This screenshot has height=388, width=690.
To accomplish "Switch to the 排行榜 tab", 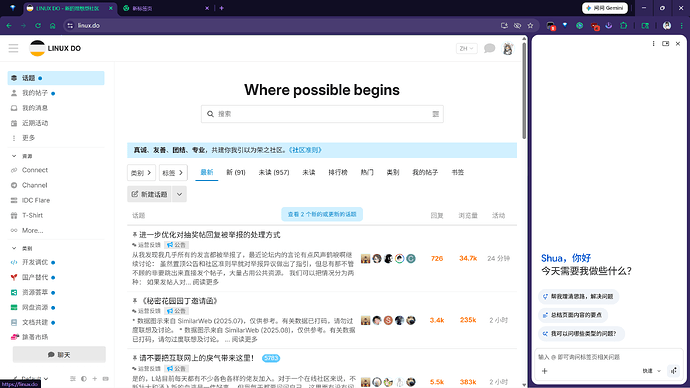I will click(x=338, y=172).
